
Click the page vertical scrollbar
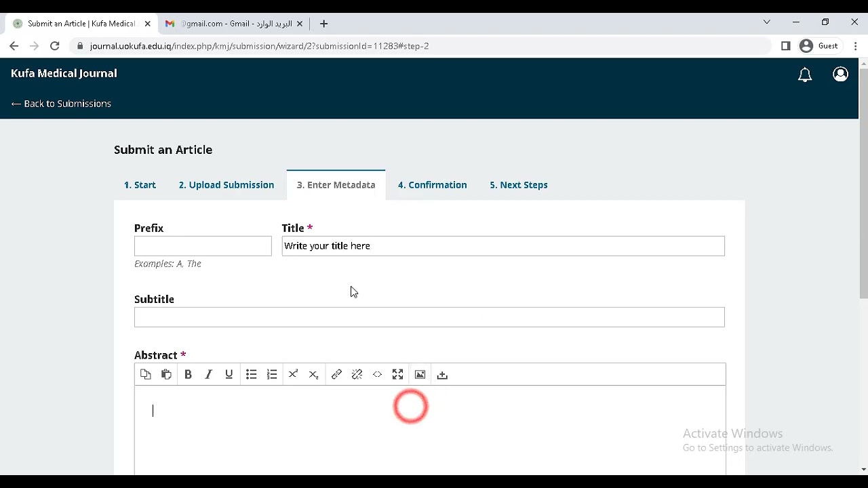click(863, 183)
